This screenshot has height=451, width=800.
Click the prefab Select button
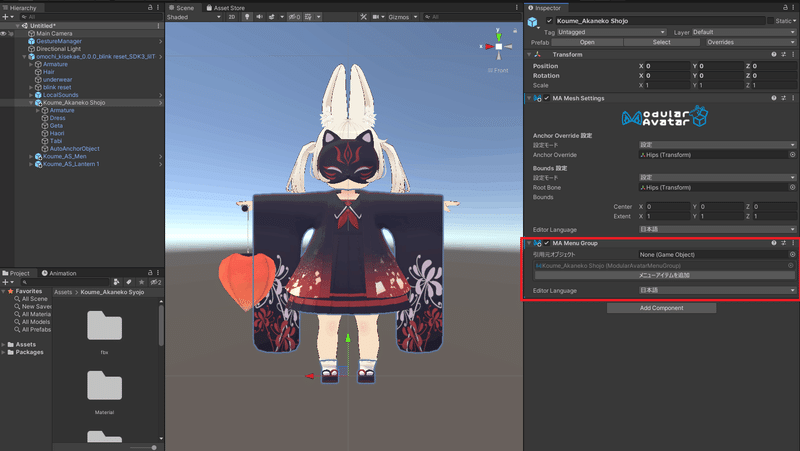click(661, 42)
